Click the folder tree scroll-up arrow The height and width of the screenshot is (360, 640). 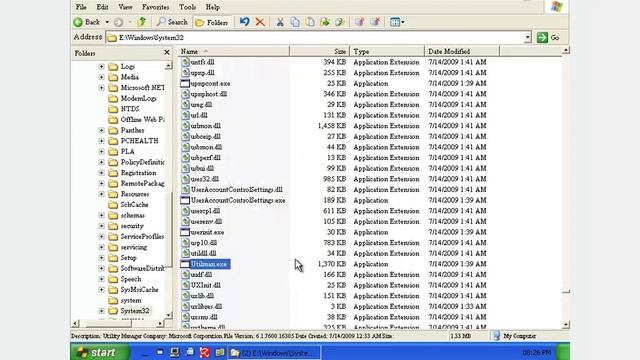168,66
